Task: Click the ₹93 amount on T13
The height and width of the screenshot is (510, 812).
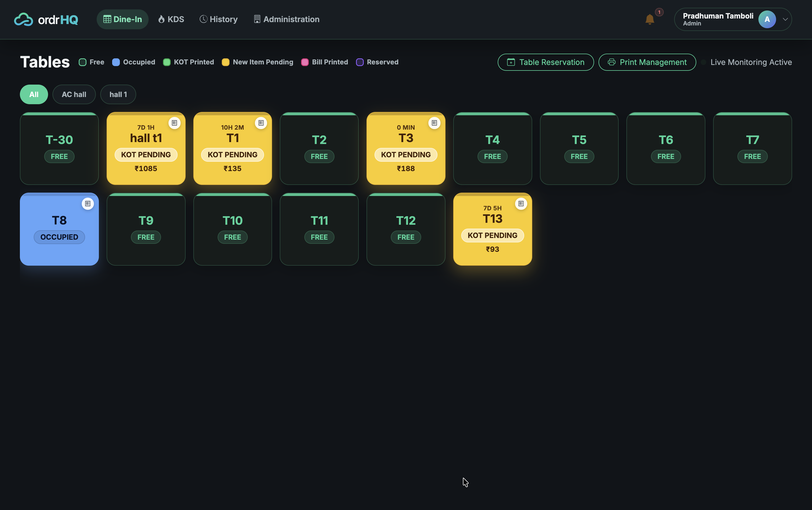Action: coord(492,249)
